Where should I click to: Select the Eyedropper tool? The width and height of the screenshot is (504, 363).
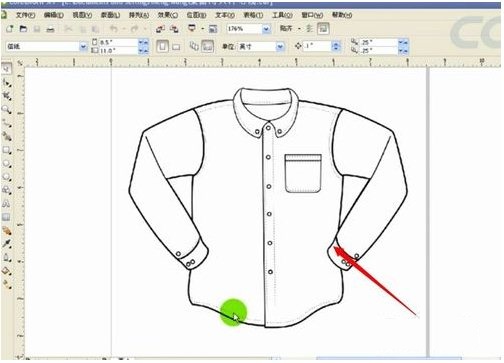click(6, 244)
